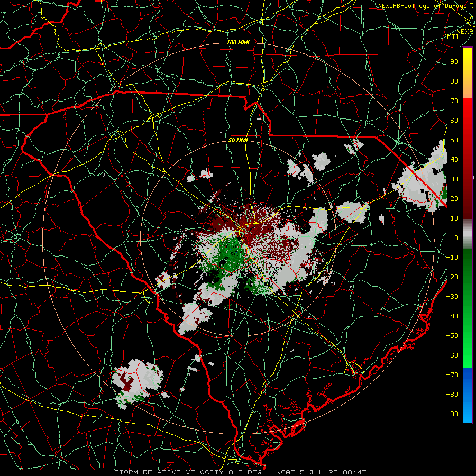Screen dimensions: 476x476
Task: Click the blue bottom segment of color bar
Action: pyautogui.click(x=467, y=396)
